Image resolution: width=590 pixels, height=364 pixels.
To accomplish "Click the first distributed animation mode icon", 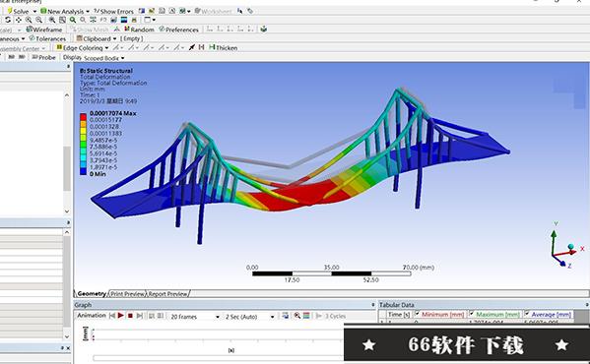I will click(x=152, y=316).
